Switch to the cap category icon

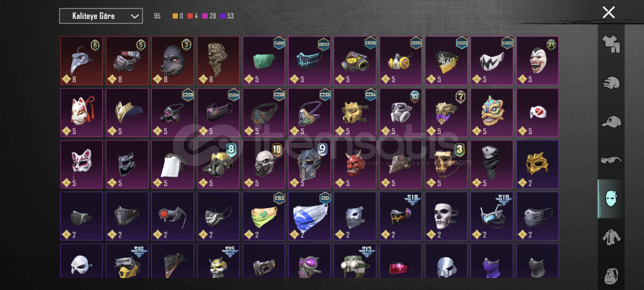(611, 122)
